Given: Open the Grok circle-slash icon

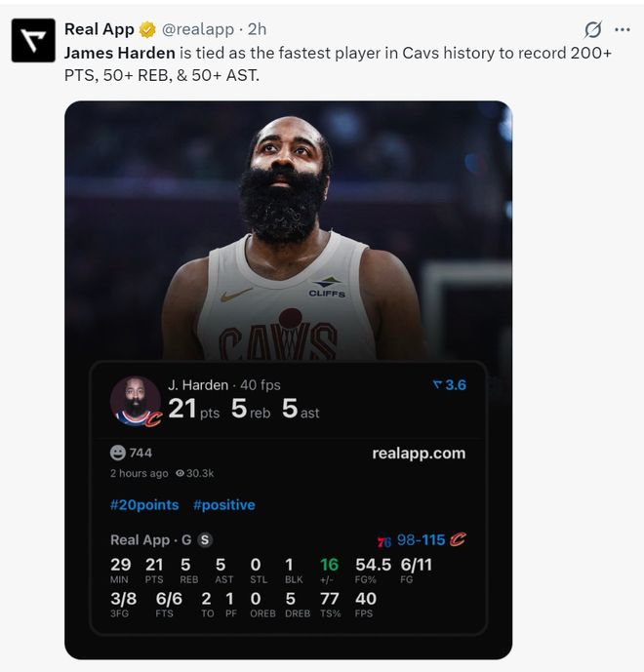Looking at the screenshot, I should (591, 29).
